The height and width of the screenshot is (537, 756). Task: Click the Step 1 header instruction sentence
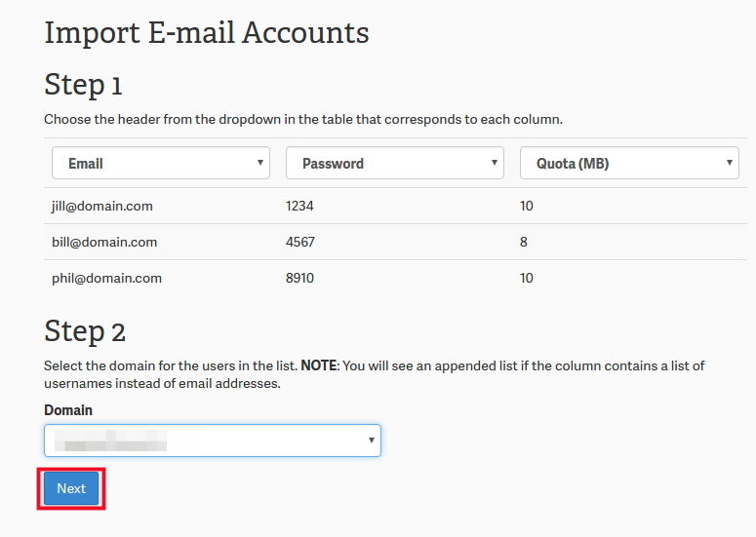[x=303, y=120]
